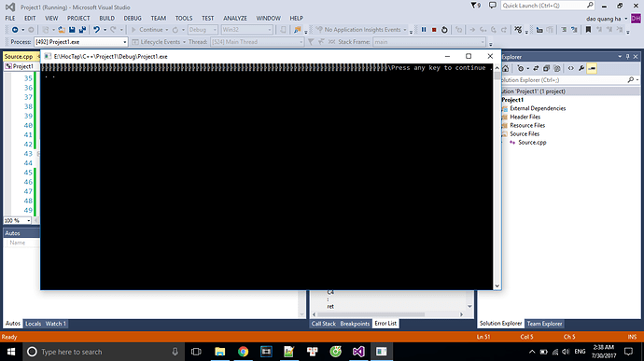Toggle bookmark icon in the toolbar
Screen dimensions: 644x361
(x=589, y=30)
